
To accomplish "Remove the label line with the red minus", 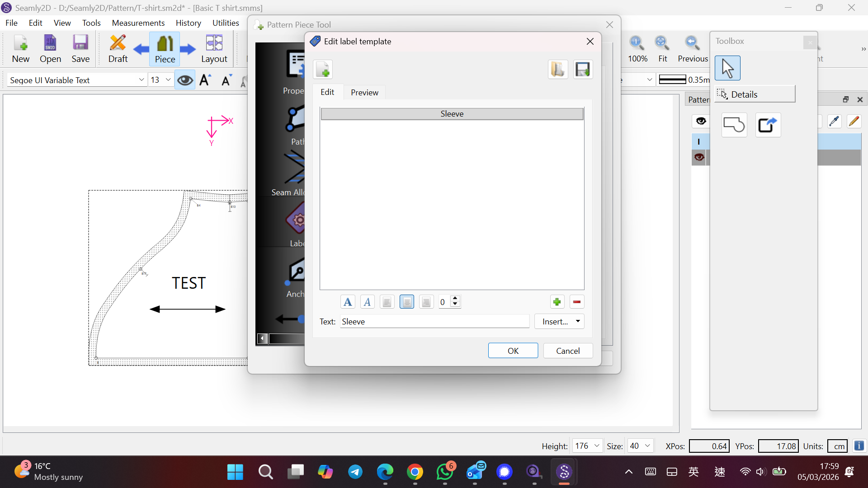I will (577, 302).
